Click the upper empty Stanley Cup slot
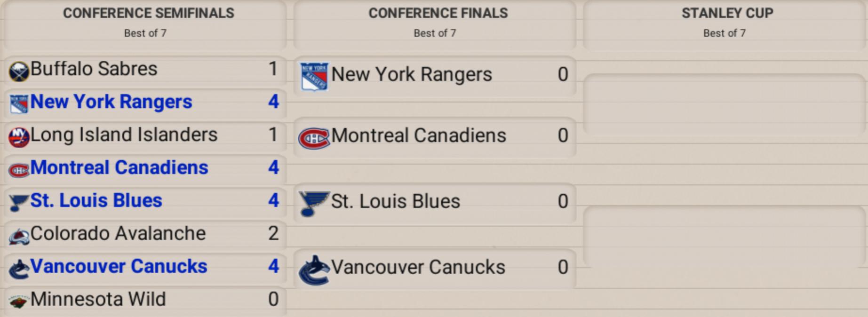This screenshot has width=868, height=317. (725, 104)
